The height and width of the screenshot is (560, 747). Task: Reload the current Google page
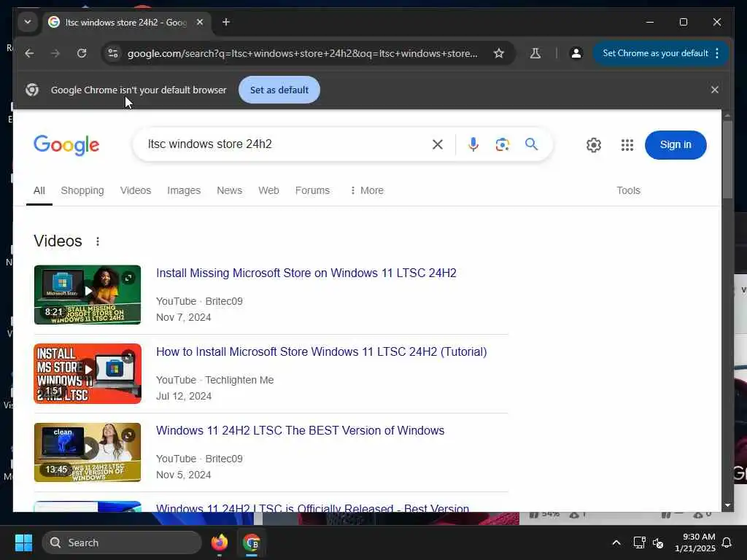pyautogui.click(x=82, y=53)
